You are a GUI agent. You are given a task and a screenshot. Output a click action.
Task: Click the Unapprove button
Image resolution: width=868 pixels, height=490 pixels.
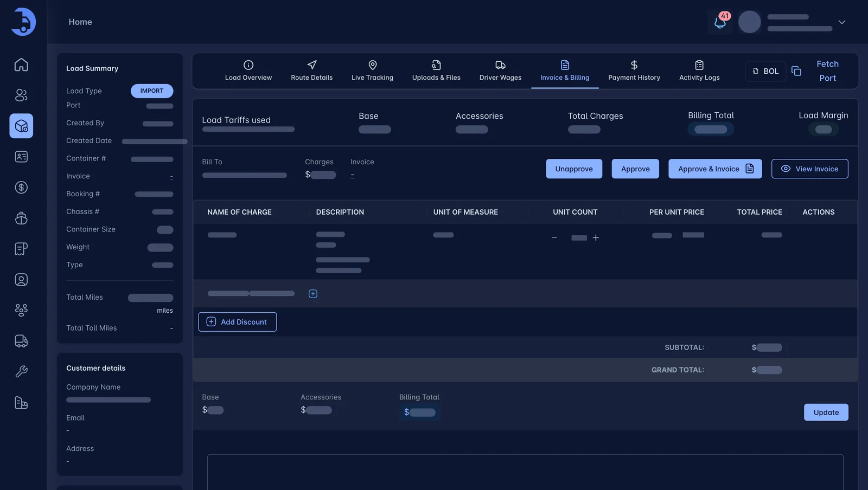(x=574, y=169)
